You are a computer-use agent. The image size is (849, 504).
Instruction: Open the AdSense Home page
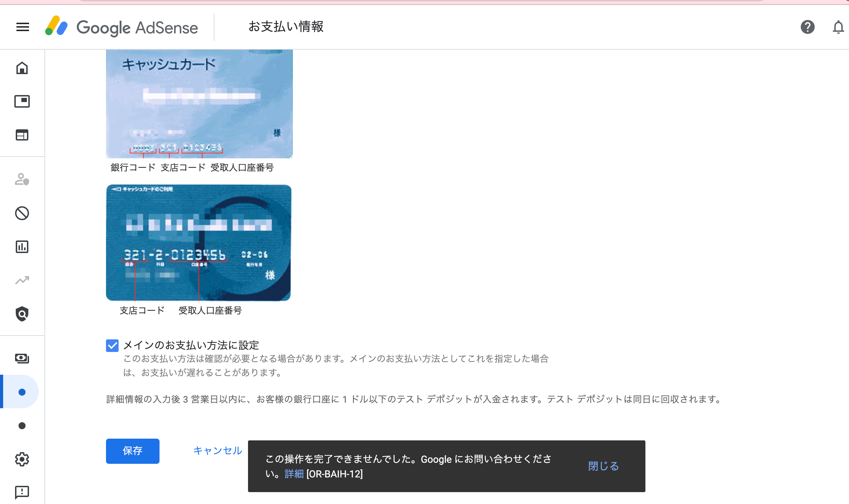(22, 68)
